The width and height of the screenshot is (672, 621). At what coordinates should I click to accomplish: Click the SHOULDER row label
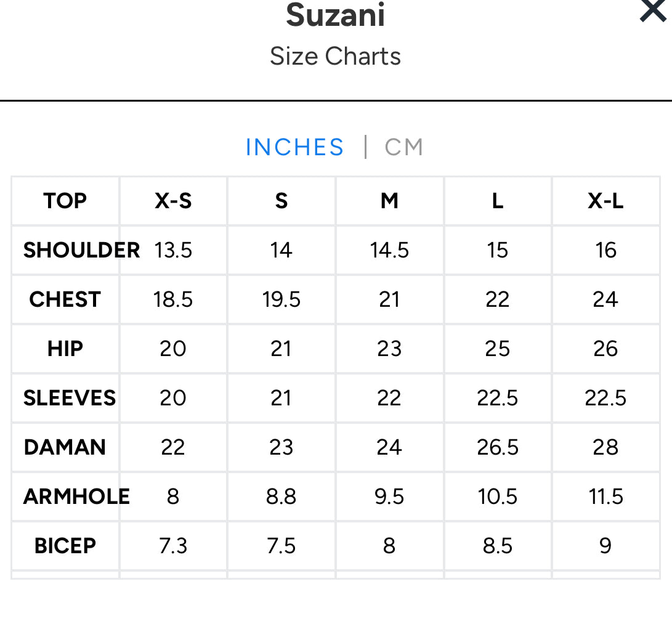[x=81, y=250]
